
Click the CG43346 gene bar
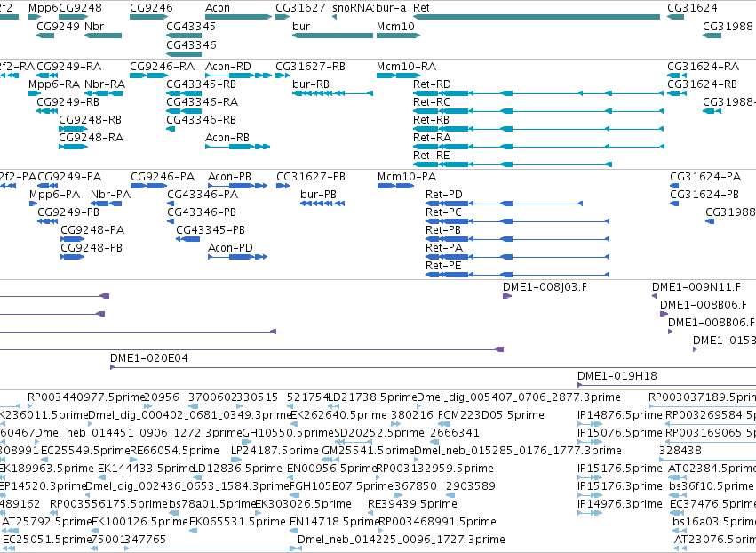tap(184, 53)
